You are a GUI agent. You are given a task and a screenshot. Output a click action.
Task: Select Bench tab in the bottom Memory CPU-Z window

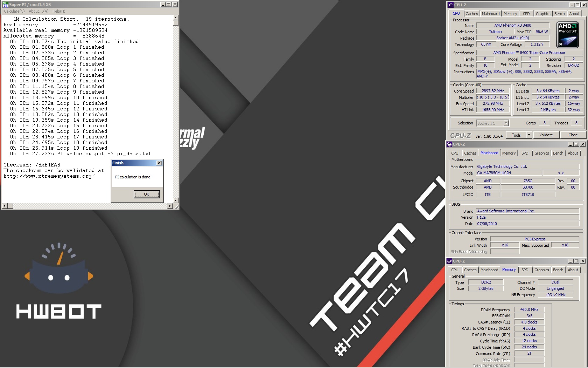point(558,270)
